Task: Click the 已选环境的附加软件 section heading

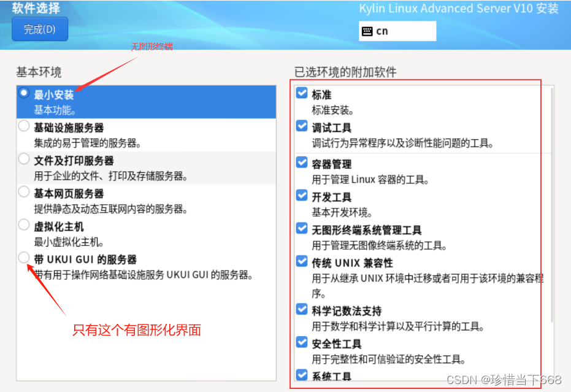Action: click(345, 72)
